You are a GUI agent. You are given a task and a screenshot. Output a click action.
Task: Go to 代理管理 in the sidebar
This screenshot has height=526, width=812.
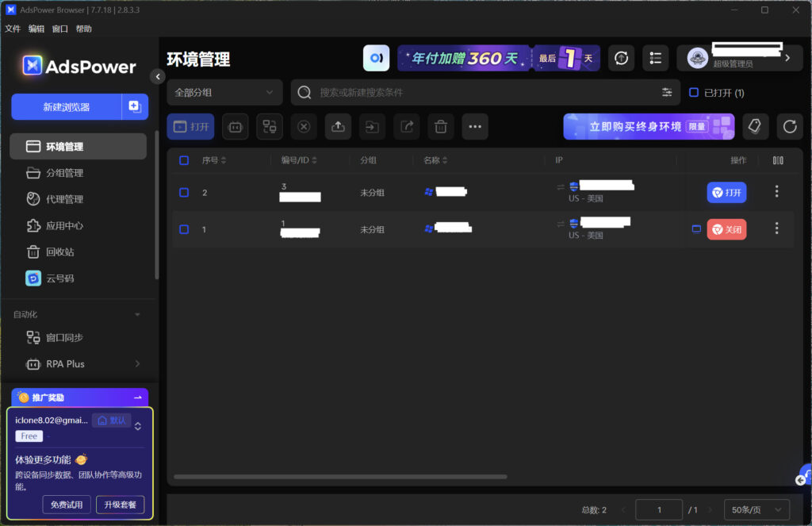click(64, 199)
